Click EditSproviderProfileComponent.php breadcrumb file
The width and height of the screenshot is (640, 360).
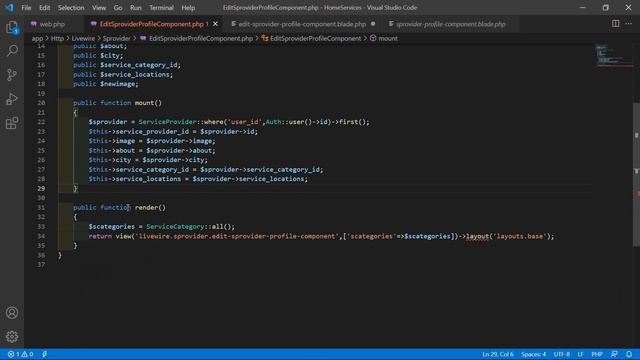[201, 38]
